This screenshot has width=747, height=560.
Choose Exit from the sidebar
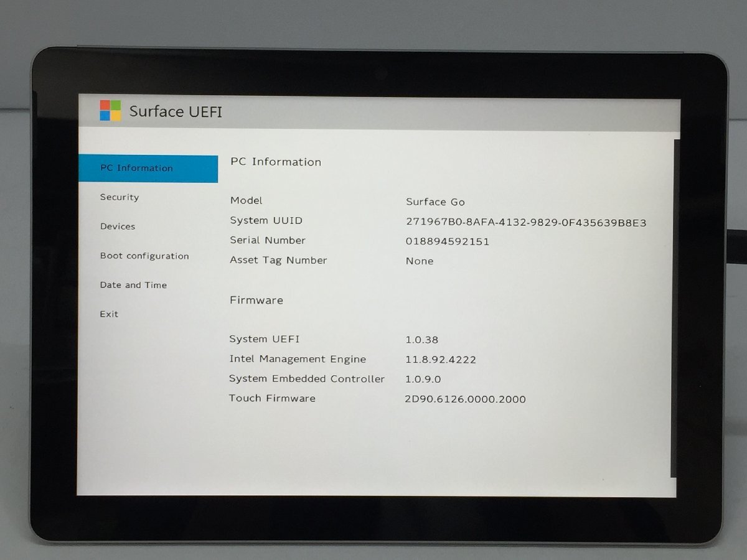click(x=109, y=314)
